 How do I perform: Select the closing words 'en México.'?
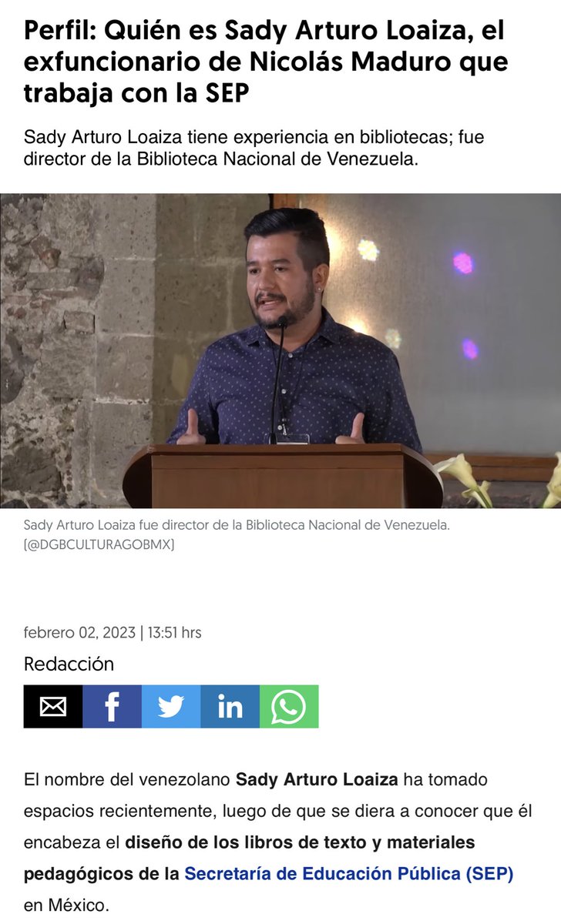(67, 906)
